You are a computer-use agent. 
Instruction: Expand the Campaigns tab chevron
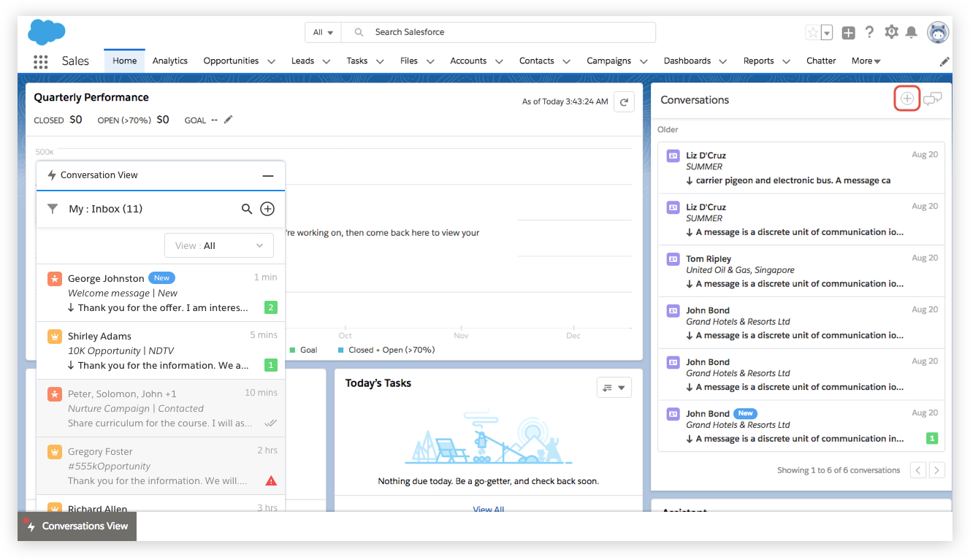[x=644, y=62]
